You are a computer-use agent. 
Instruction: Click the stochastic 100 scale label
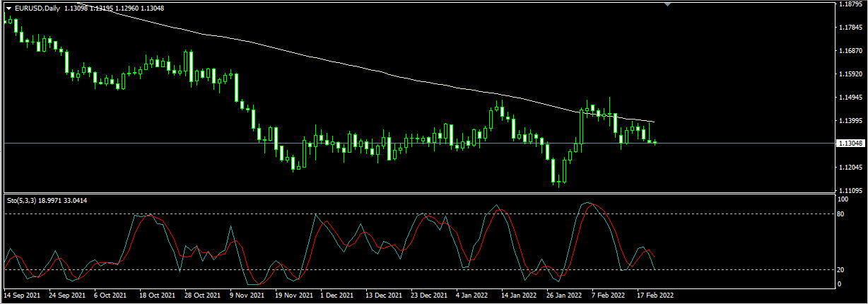(843, 200)
